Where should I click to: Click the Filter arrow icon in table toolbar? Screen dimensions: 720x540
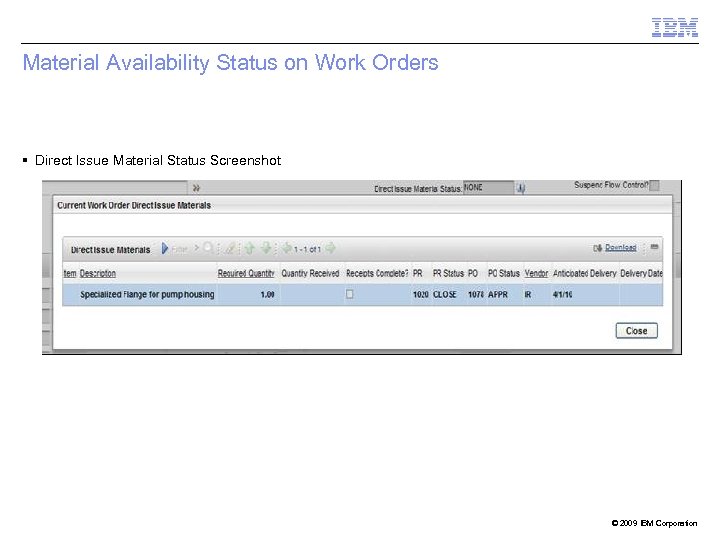coord(165,248)
